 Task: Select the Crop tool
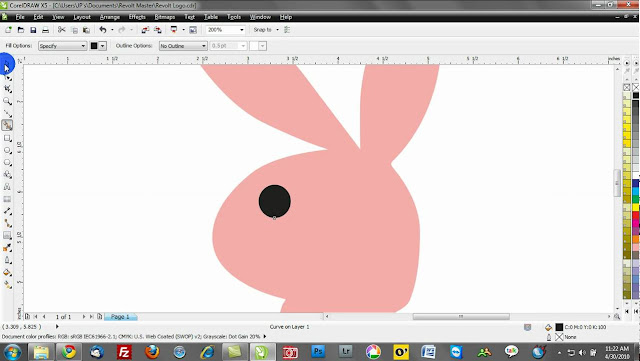pyautogui.click(x=7, y=89)
